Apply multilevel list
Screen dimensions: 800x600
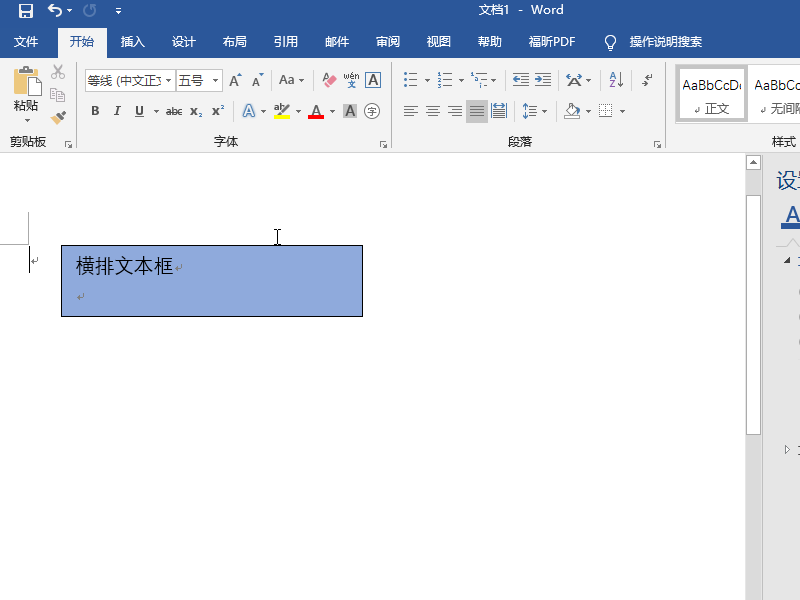479,80
